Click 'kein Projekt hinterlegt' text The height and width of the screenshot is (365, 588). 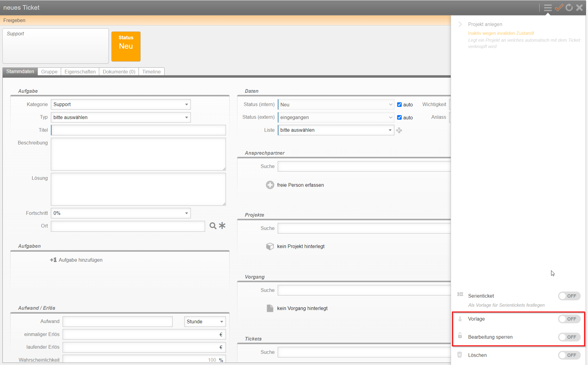[x=301, y=246]
